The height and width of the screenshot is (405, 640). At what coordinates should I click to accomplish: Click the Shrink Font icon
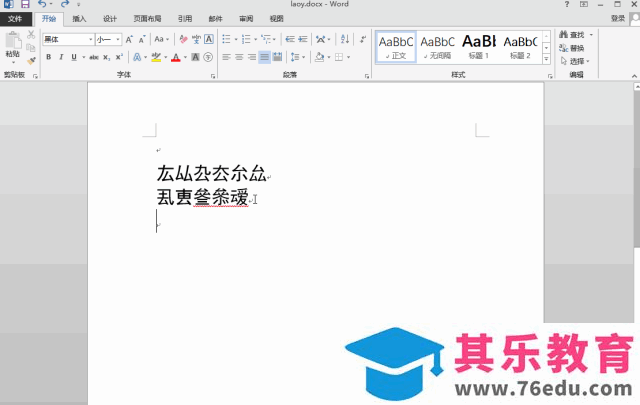pos(142,40)
